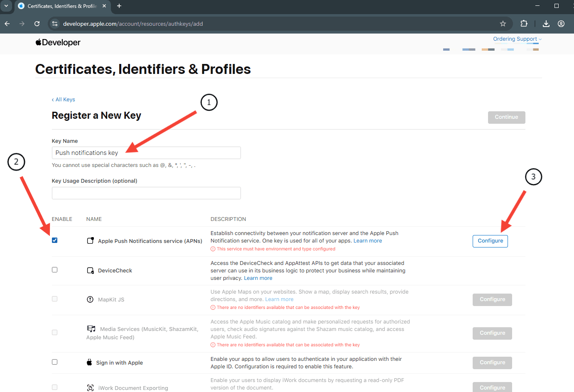This screenshot has width=574, height=392.
Task: Open MapKit JS Learn more link
Action: coord(279,299)
